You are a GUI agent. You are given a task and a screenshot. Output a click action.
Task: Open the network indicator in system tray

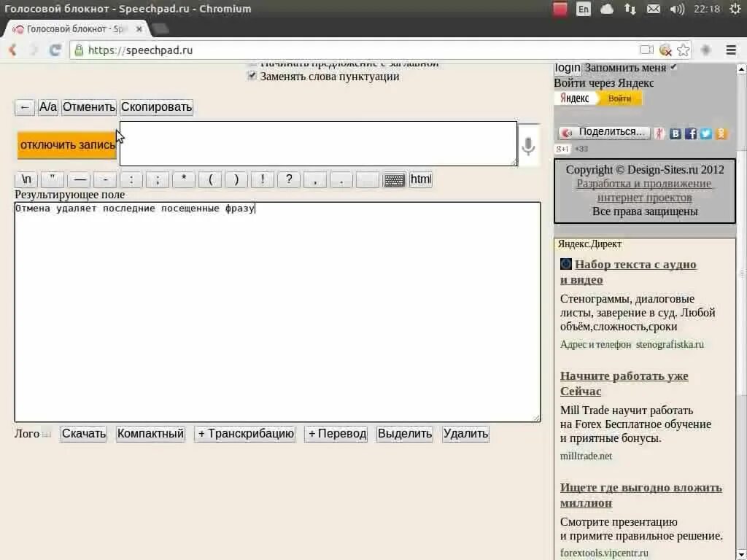pos(630,9)
